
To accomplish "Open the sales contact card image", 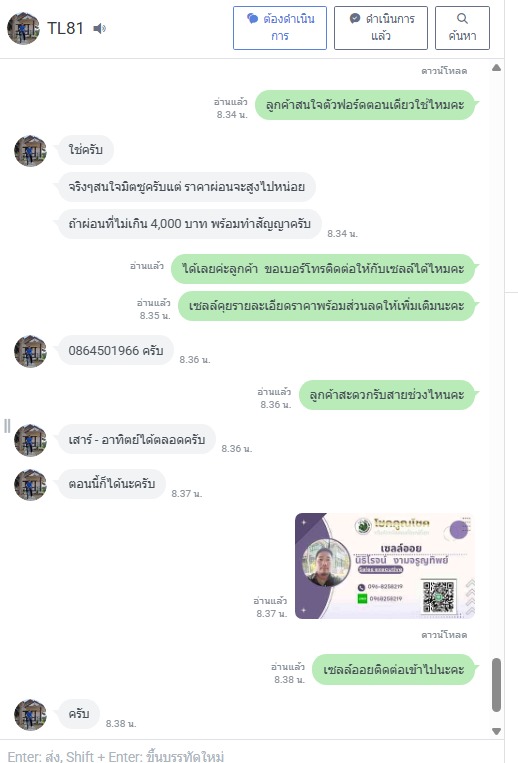I will point(385,566).
